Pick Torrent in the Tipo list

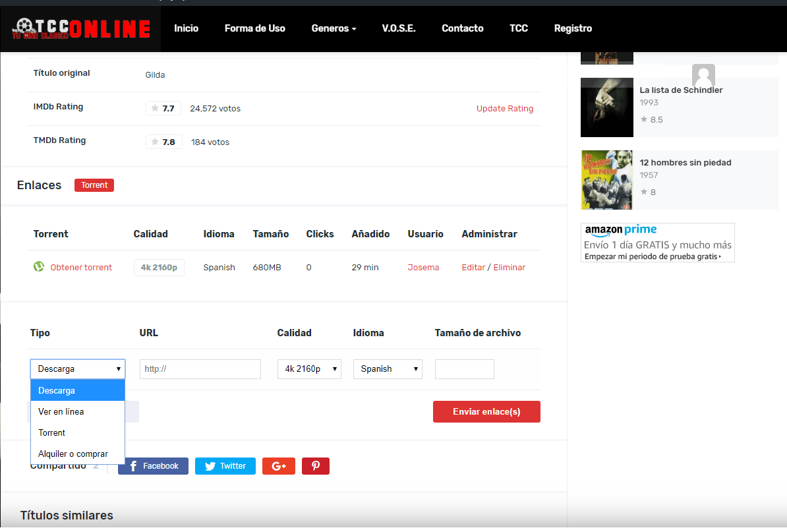(52, 432)
